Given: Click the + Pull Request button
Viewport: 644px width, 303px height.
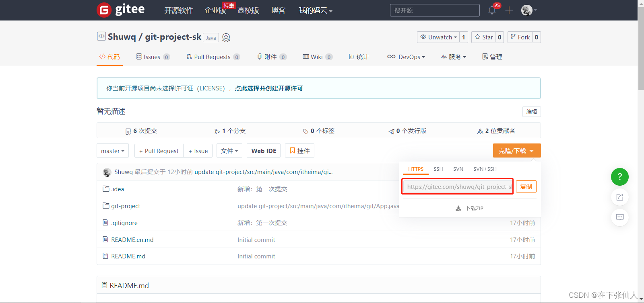Looking at the screenshot, I should (x=159, y=151).
